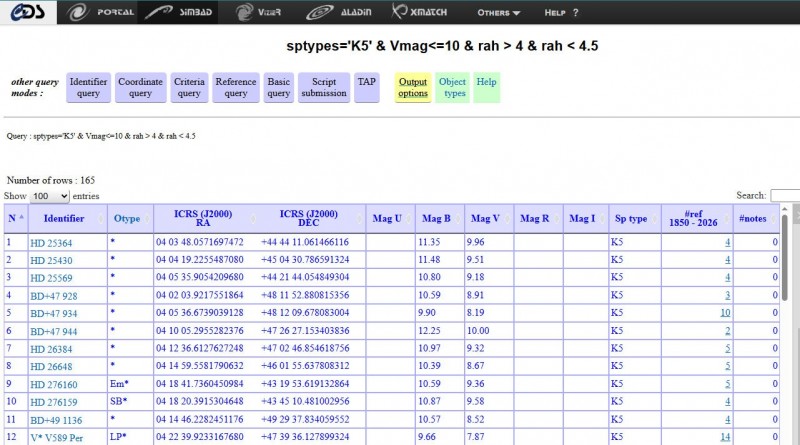Select Mag V value 10.00
The width and height of the screenshot is (800, 445).
(x=478, y=331)
